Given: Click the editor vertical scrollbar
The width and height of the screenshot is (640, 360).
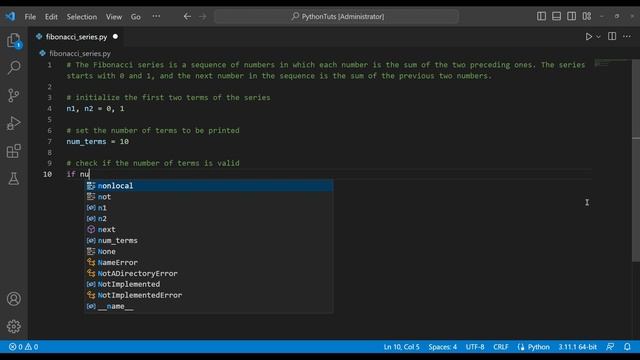Looking at the screenshot, I should (x=636, y=160).
